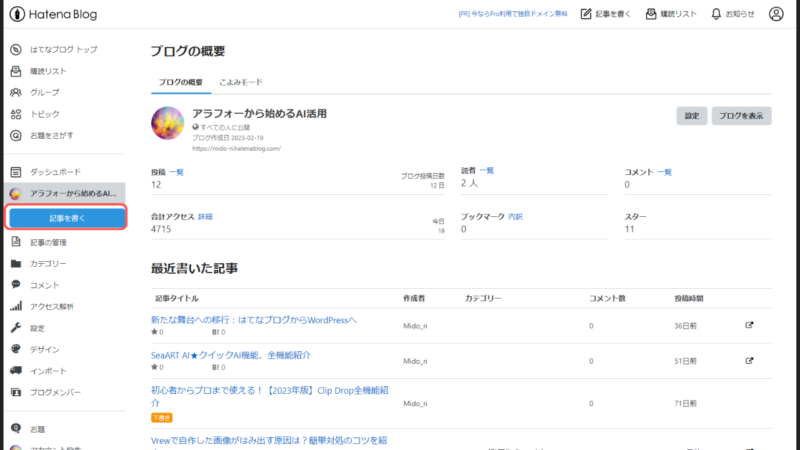Click the blog avatar in the sidebar
800x450 pixels.
click(16, 193)
